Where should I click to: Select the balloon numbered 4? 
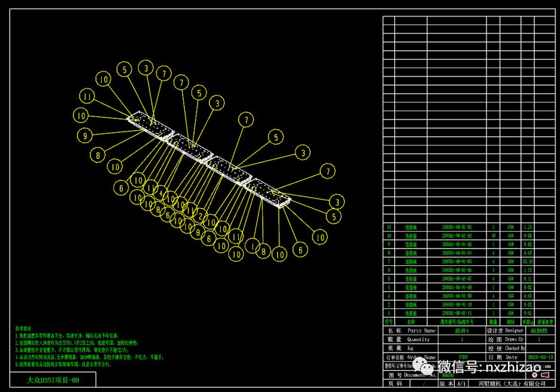point(160,193)
